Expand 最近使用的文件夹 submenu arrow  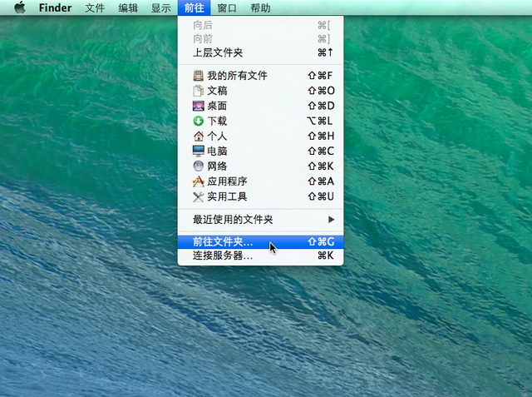331,220
